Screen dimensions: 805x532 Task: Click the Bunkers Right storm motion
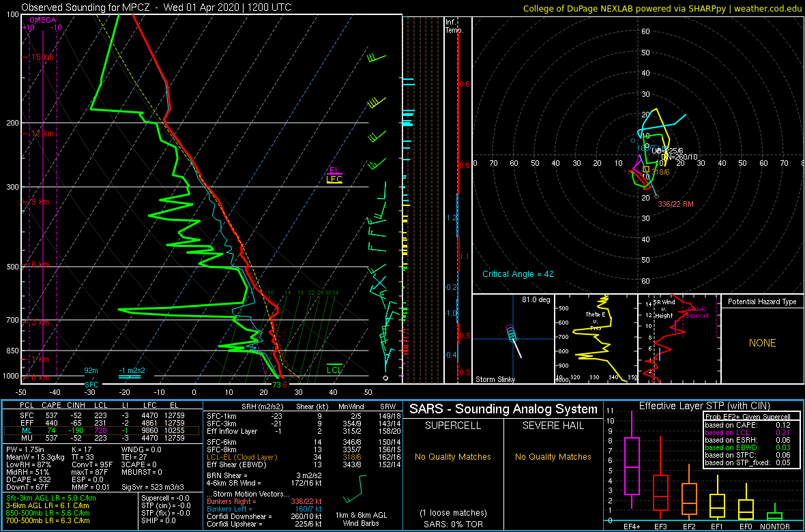click(263, 502)
